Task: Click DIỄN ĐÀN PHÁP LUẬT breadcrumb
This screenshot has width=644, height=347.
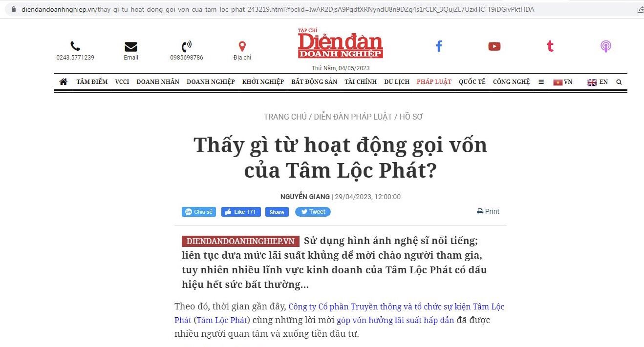Action: tap(353, 117)
